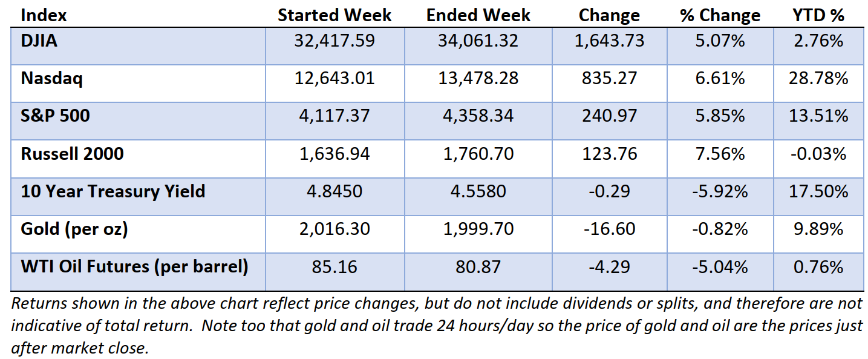Click S&P 500 change value 240.97

coord(608,116)
